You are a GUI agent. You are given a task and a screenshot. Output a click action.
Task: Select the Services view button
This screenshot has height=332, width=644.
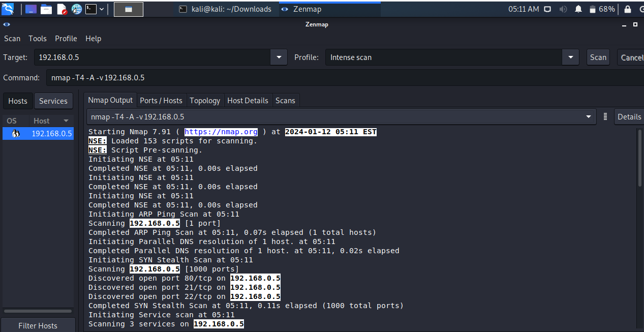click(53, 101)
